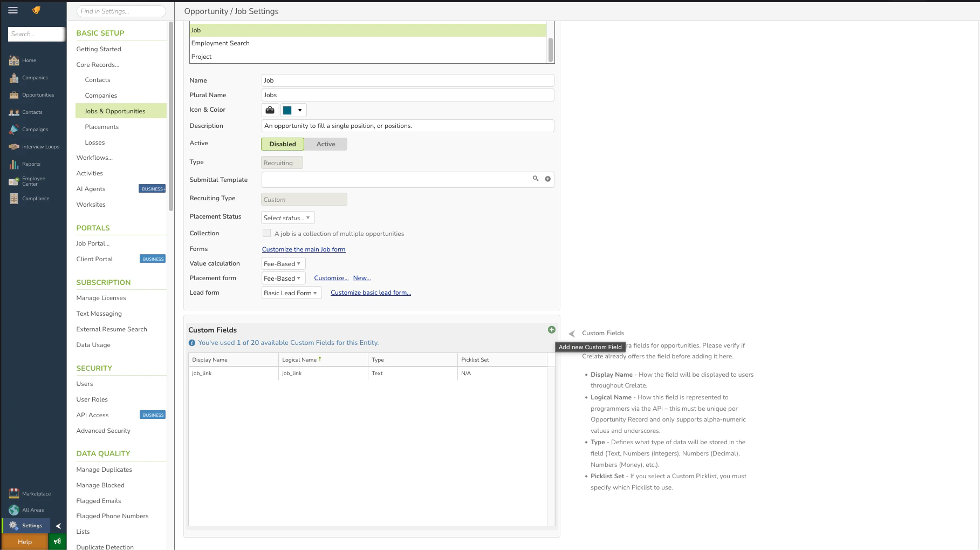Set the Job entity to Active
980x550 pixels.
[325, 144]
